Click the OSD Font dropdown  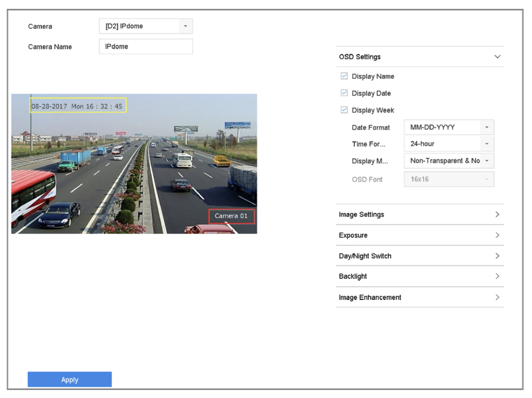tap(449, 179)
